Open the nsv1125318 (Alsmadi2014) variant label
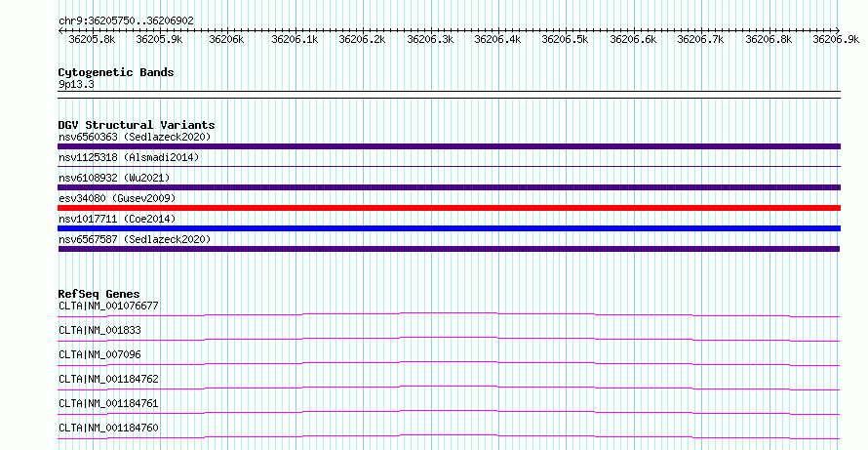Viewport: 868px width, 450px height. [x=129, y=157]
